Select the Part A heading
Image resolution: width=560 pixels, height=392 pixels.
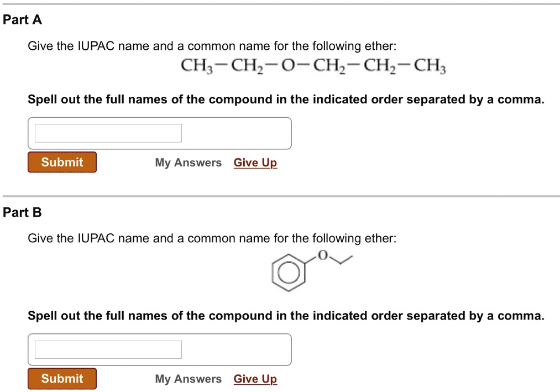(23, 20)
